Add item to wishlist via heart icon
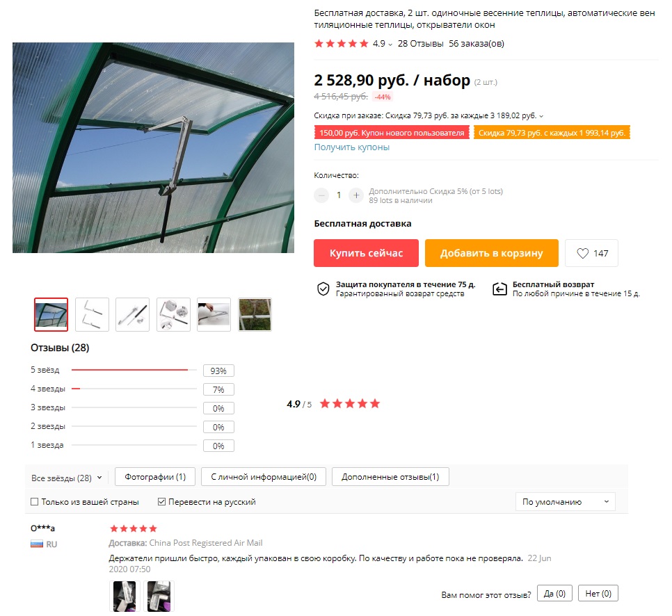 click(x=582, y=253)
